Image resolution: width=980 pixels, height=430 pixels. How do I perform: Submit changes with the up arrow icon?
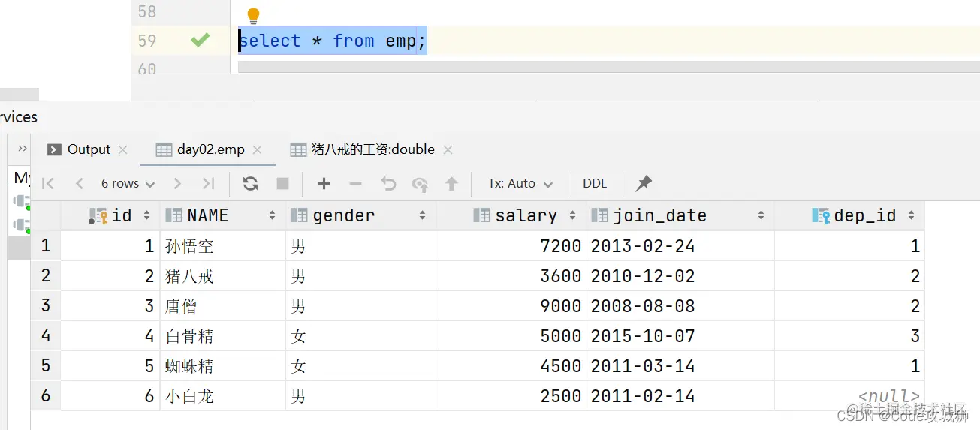(451, 184)
